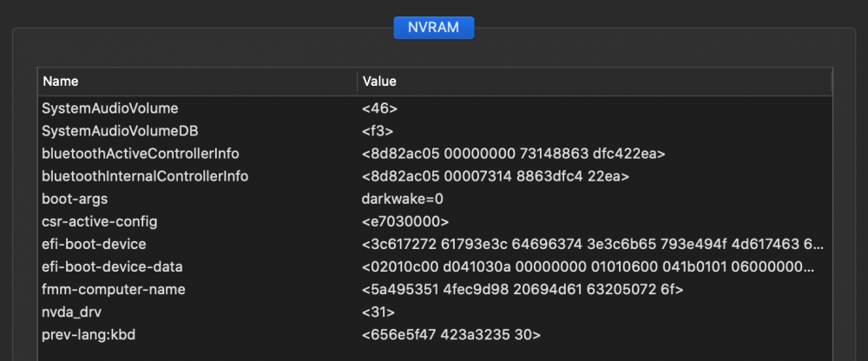Select the prev-lang:kbd name cell
Viewport: 868px width, 361px height.
89,335
